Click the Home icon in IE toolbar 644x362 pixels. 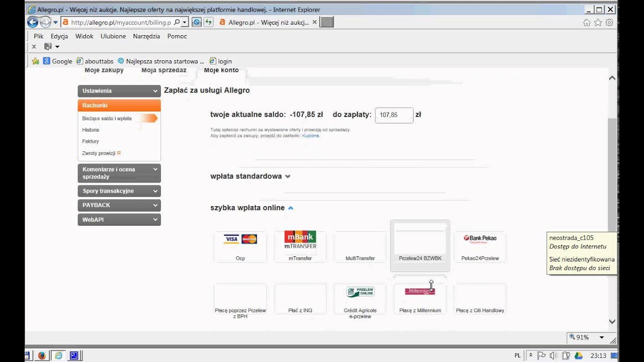click(x=587, y=23)
